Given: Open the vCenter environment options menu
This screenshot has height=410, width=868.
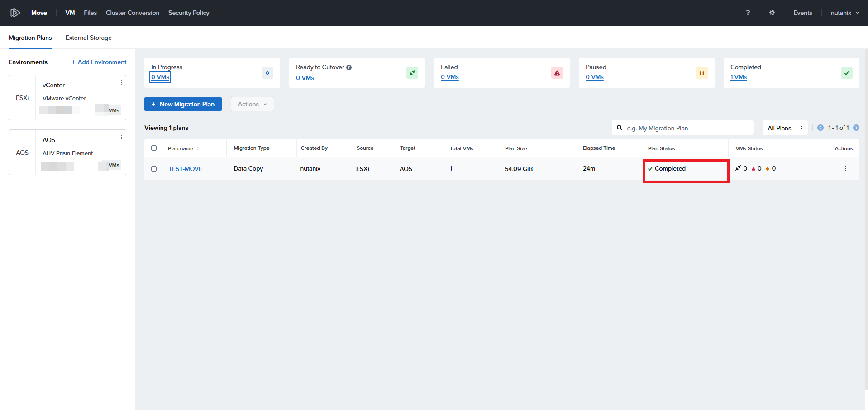Looking at the screenshot, I should 122,82.
